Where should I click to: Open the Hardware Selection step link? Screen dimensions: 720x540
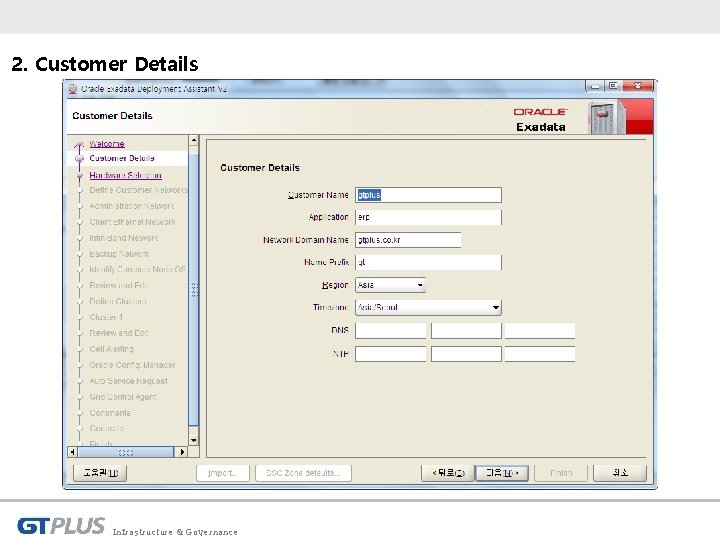click(x=125, y=175)
